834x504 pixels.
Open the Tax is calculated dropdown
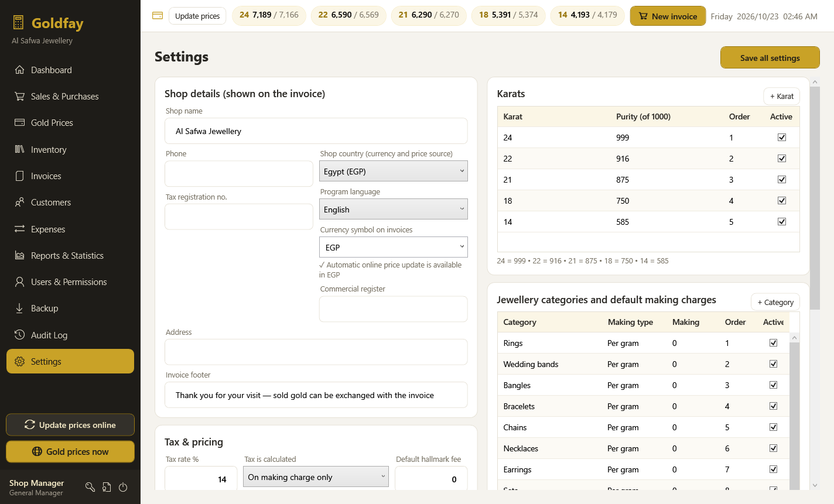316,476
